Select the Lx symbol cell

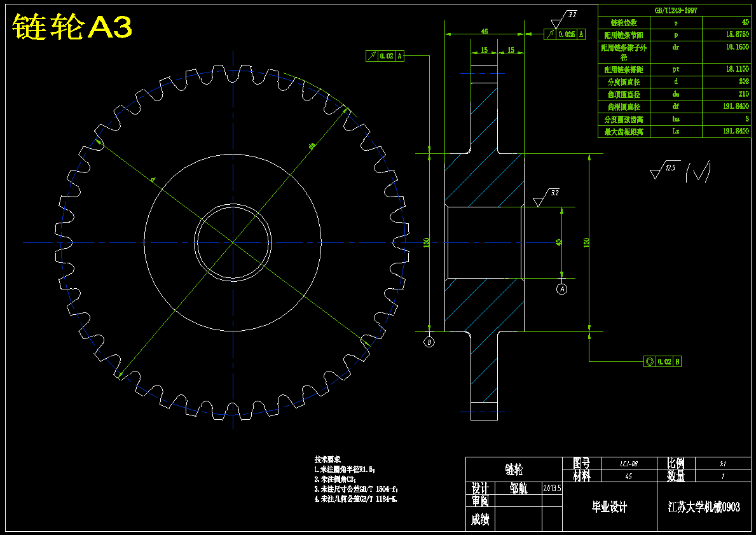[x=676, y=132]
